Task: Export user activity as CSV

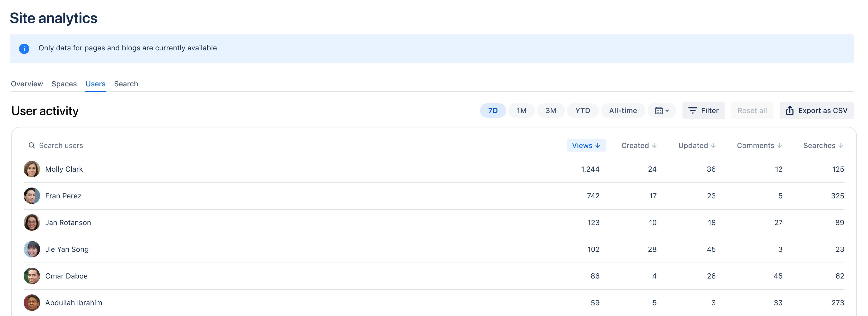Action: (816, 110)
